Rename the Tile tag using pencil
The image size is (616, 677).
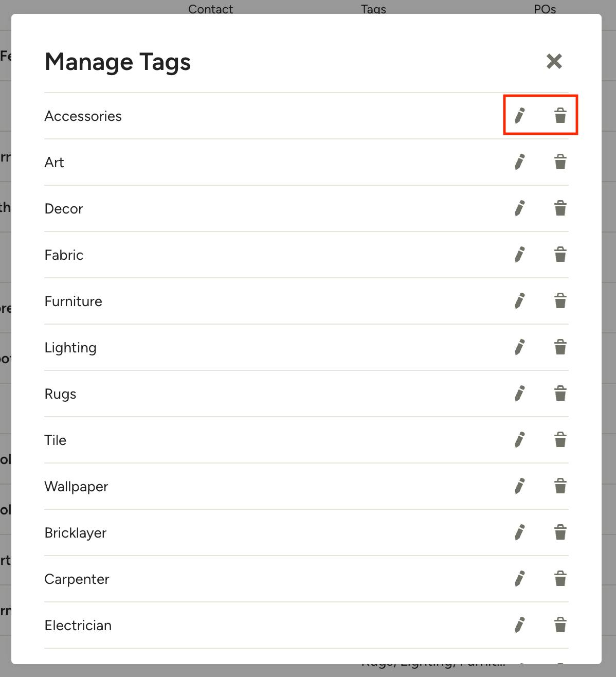point(520,440)
